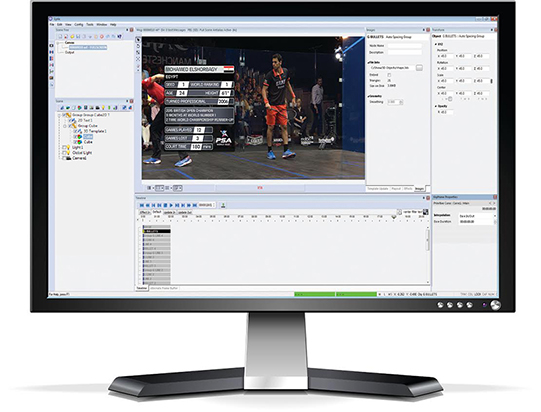Viewport: 541px width, 412px height.
Task: Collapse the XYZ section in the Transform panel
Action: [435, 45]
